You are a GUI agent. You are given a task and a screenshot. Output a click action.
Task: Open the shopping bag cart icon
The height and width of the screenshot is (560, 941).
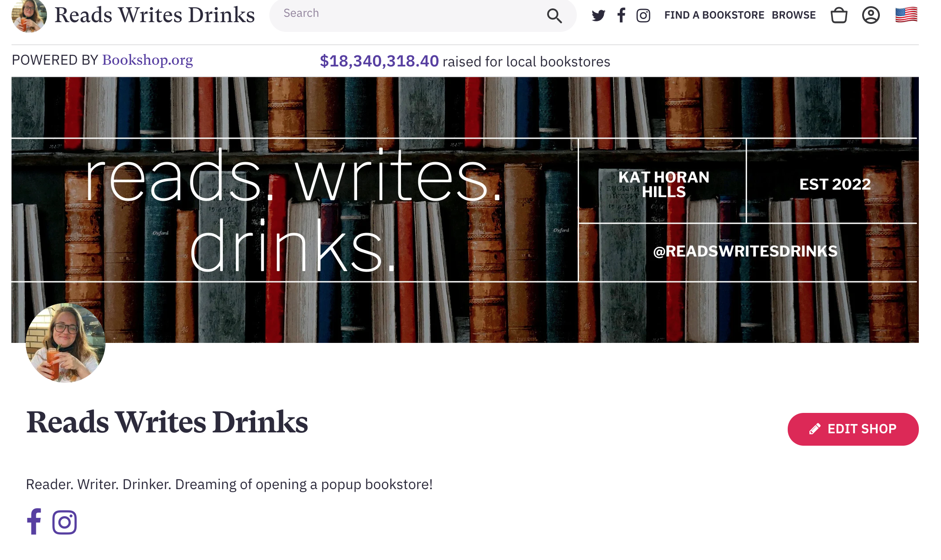click(x=839, y=16)
